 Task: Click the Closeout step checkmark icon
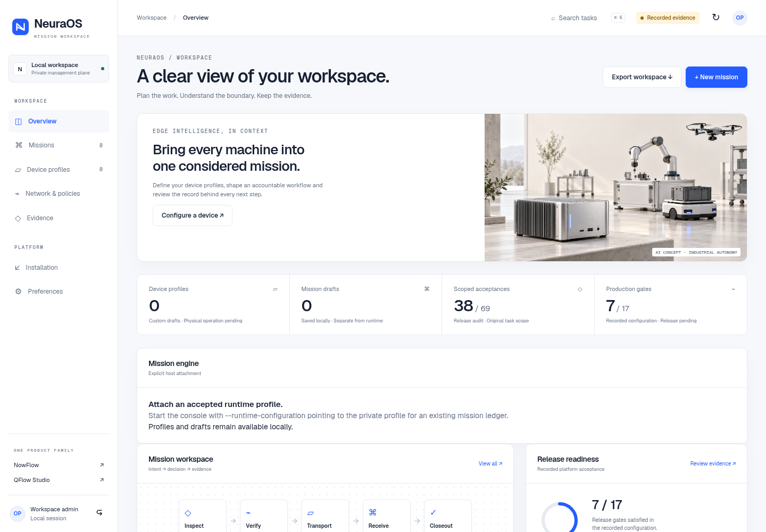[433, 512]
